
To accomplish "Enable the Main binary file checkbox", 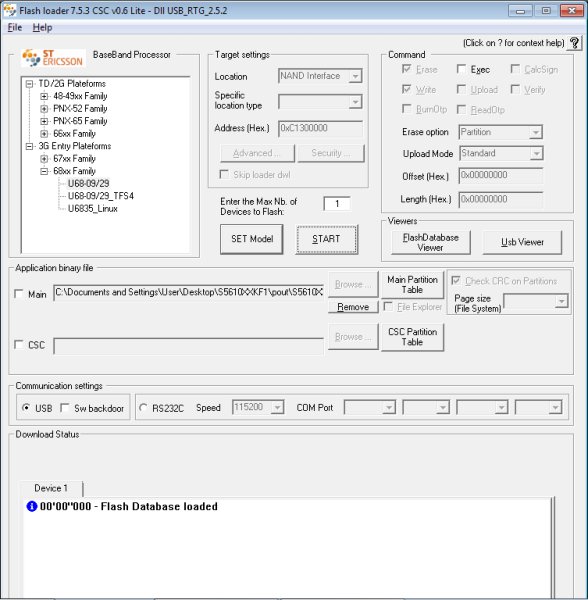I will (18, 294).
